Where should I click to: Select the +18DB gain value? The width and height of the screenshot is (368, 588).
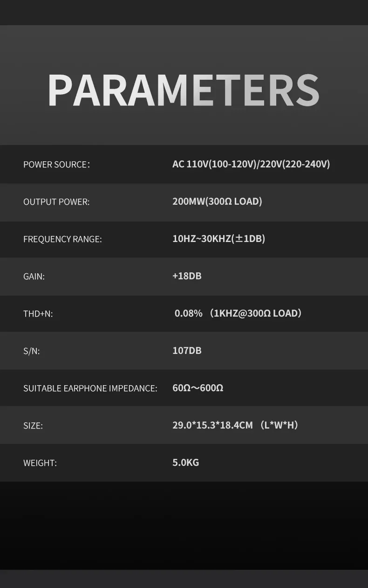(x=187, y=276)
